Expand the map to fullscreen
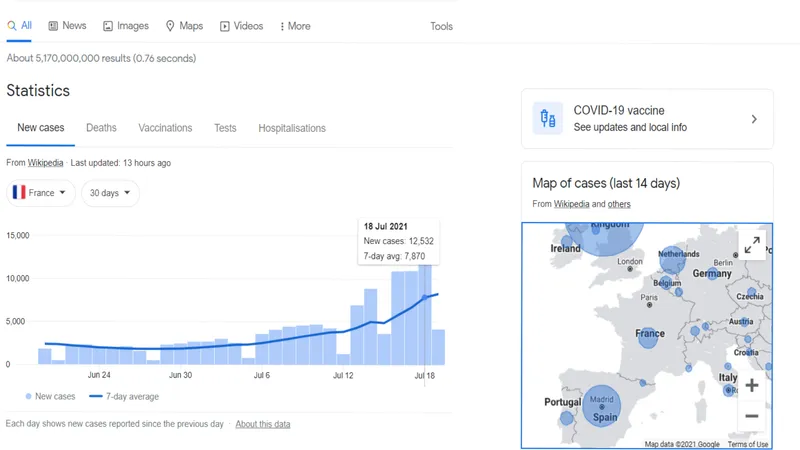Screen dimensions: 800x450 point(752,244)
